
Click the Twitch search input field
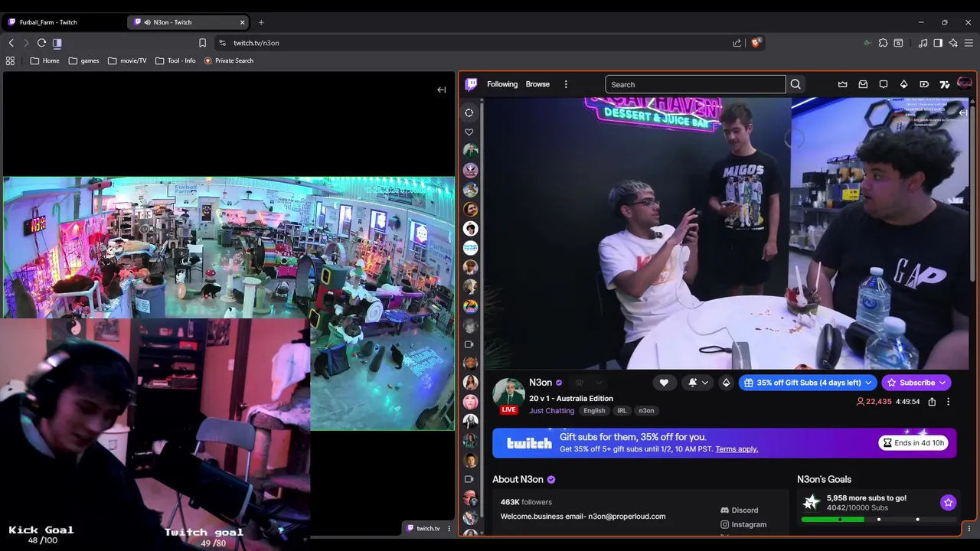(x=694, y=84)
